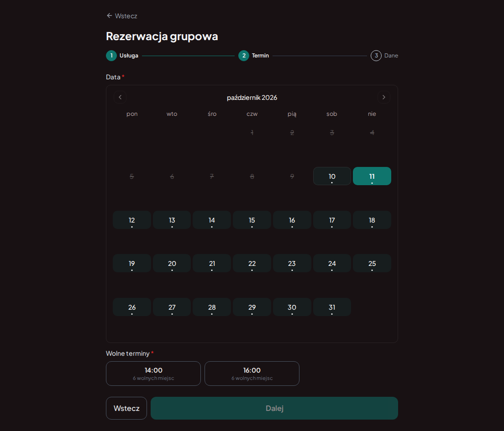This screenshot has height=431, width=504.
Task: Choose the 16:00 time slot
Action: tap(252, 374)
